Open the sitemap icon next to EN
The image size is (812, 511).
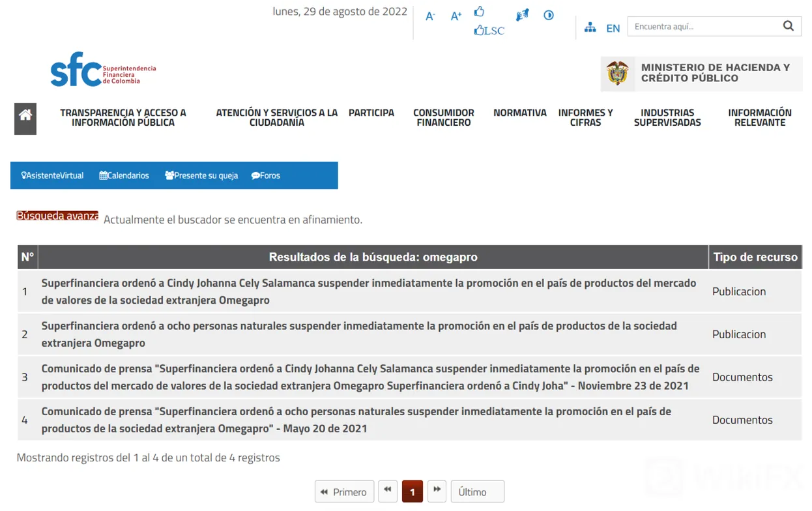[x=590, y=27]
